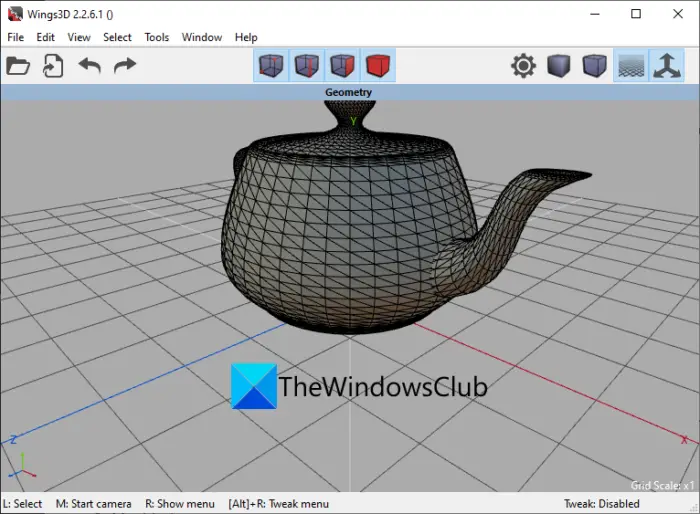Open preferences with the gear icon
Viewport: 700px width, 514px height.
coord(523,66)
